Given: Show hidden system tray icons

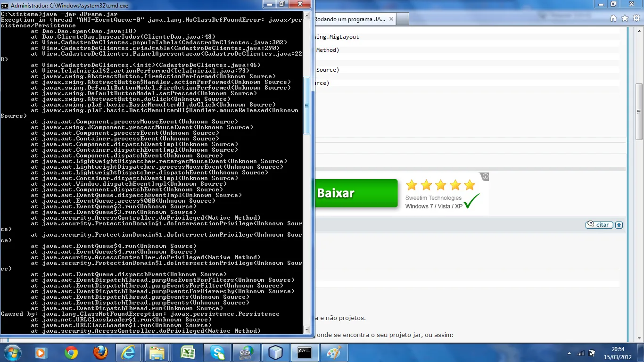Looking at the screenshot, I should click(x=570, y=353).
